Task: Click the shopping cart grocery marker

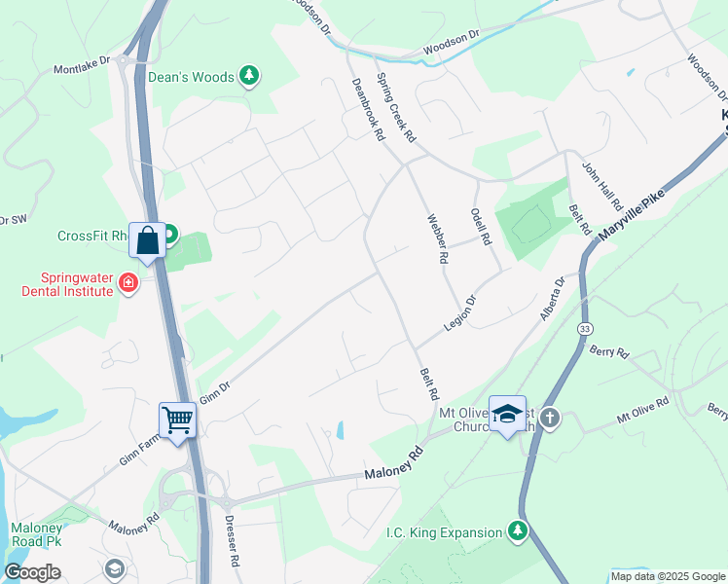Action: (x=177, y=420)
